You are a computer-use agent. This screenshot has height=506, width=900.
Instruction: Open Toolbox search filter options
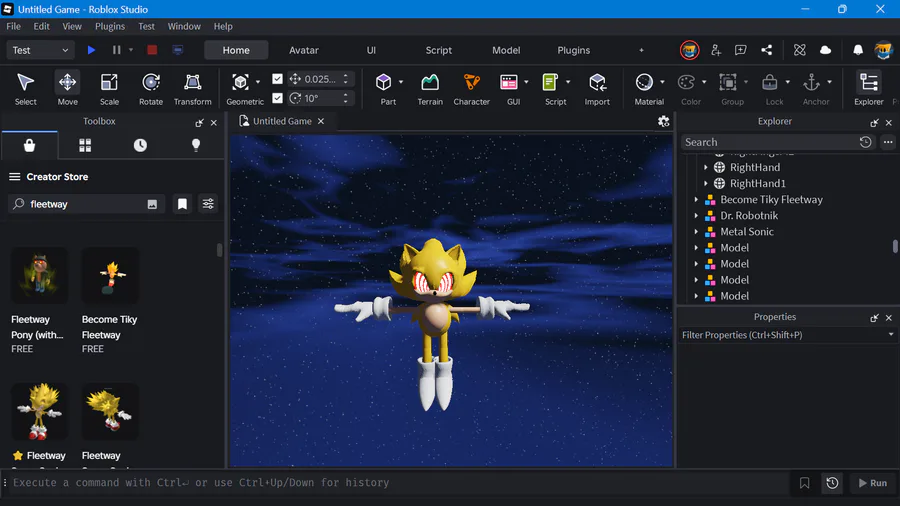[208, 204]
